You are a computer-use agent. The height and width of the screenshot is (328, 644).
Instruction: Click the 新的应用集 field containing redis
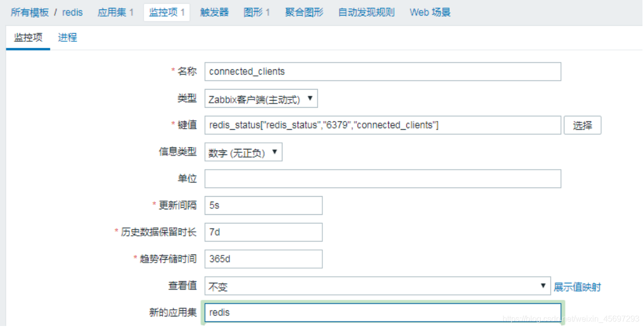[x=383, y=312]
